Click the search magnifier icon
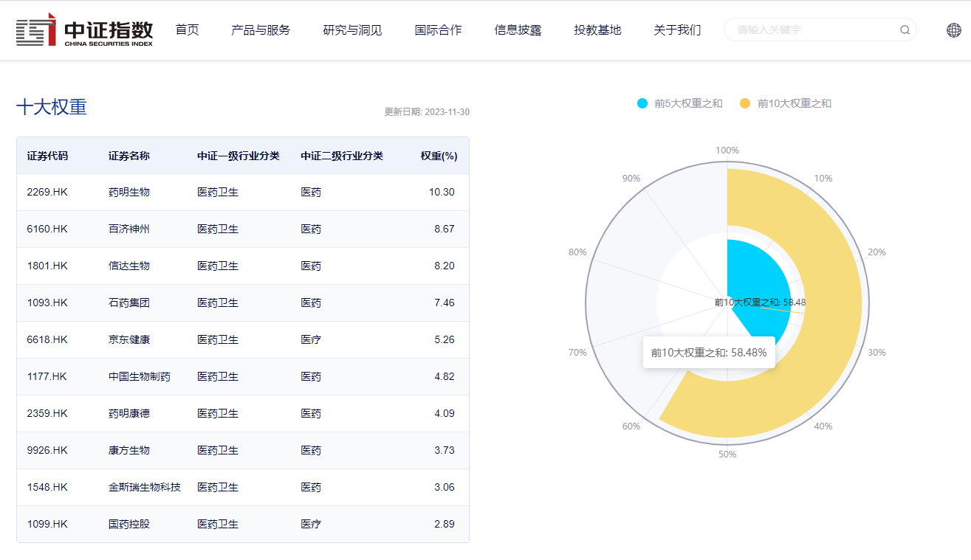The height and width of the screenshot is (560, 971). pyautogui.click(x=905, y=30)
